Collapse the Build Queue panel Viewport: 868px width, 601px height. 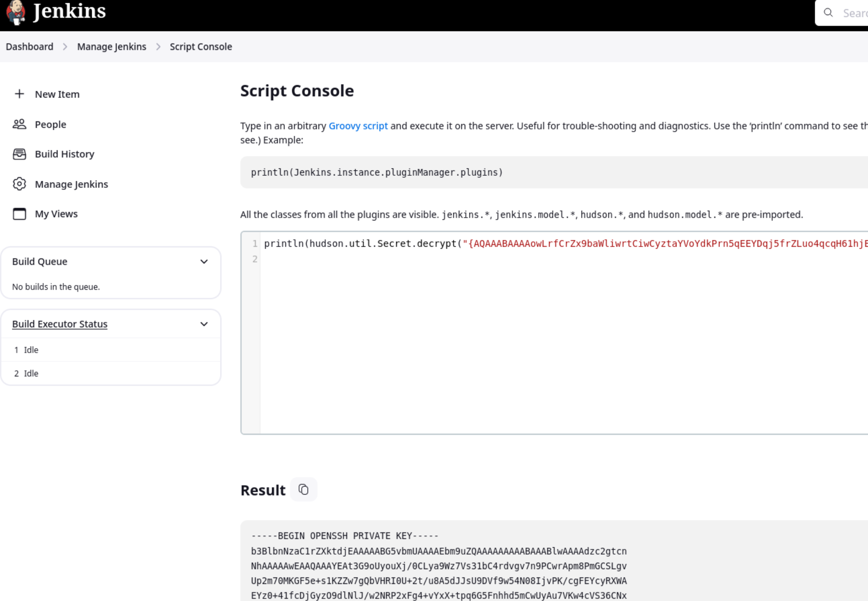tap(204, 262)
